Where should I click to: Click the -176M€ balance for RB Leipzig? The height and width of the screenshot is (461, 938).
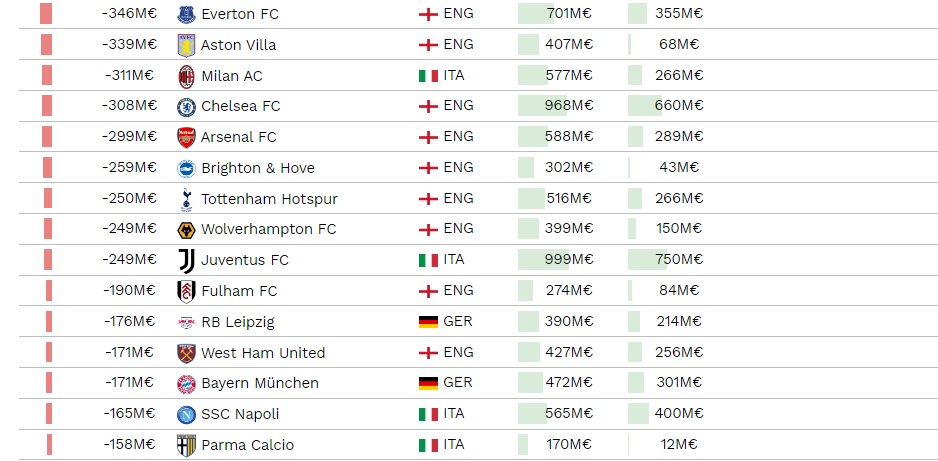(129, 322)
